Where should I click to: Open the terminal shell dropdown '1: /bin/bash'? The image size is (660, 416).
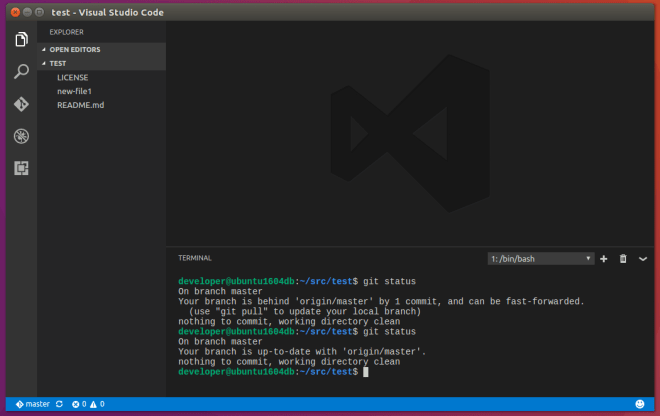541,258
